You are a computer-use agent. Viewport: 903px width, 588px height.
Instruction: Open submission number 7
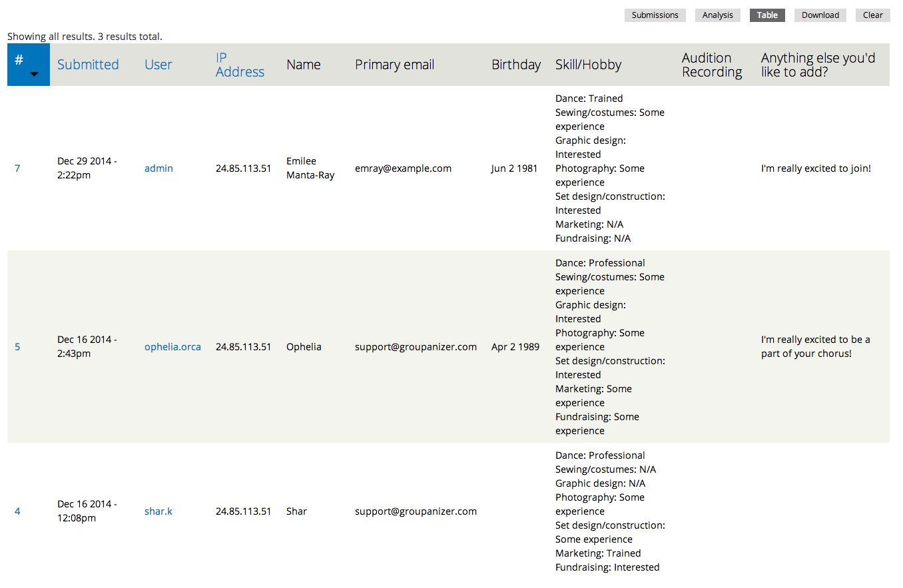[17, 168]
